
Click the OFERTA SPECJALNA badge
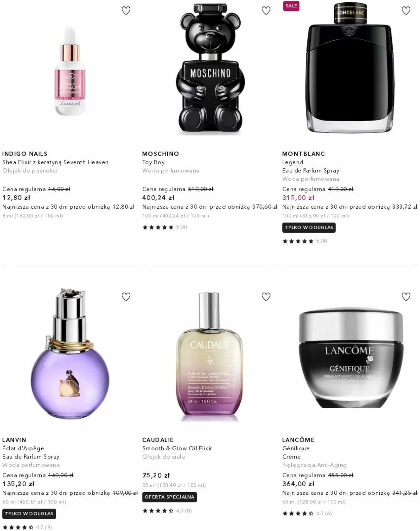point(170,497)
